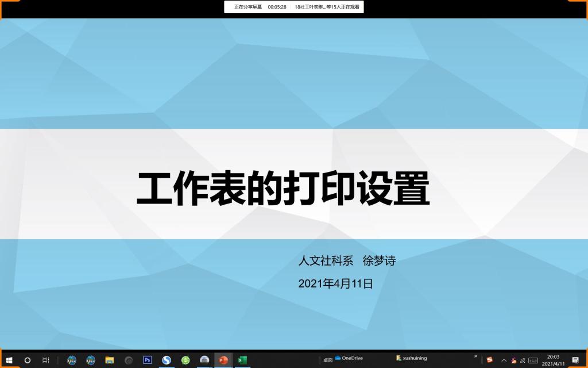Open the Wi-Fi network tray icon

pos(523,361)
